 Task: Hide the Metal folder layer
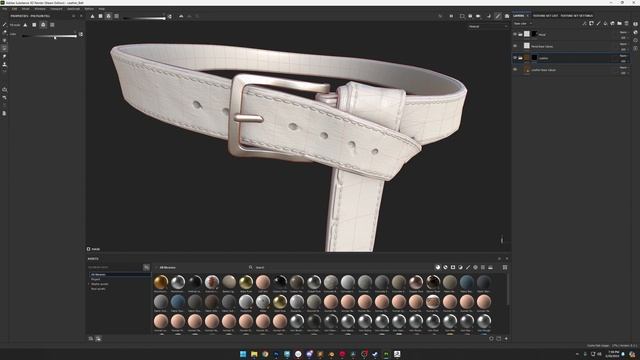click(515, 34)
